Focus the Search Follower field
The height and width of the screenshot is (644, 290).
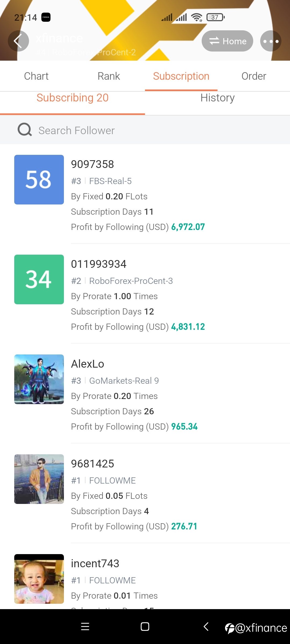coord(145,130)
